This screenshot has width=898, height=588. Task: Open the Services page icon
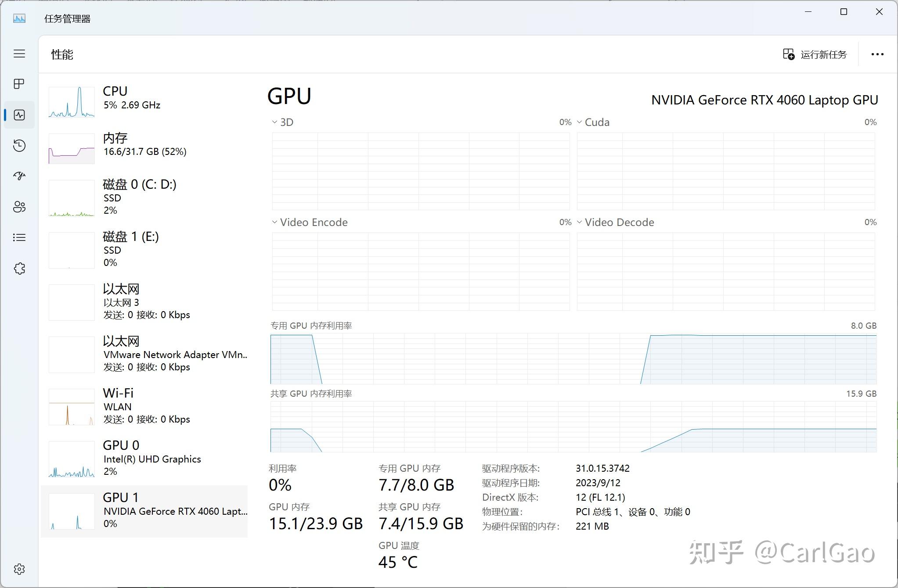pos(19,269)
